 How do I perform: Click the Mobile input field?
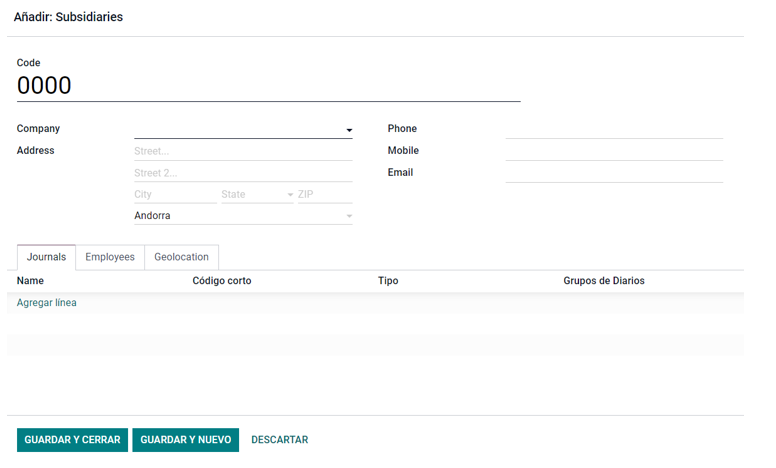(614, 151)
